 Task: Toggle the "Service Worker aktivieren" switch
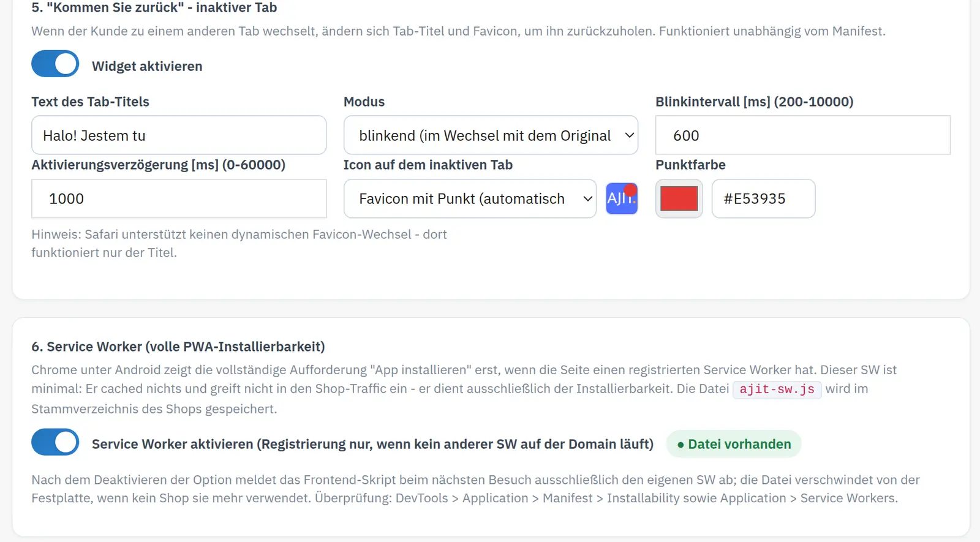pos(55,442)
